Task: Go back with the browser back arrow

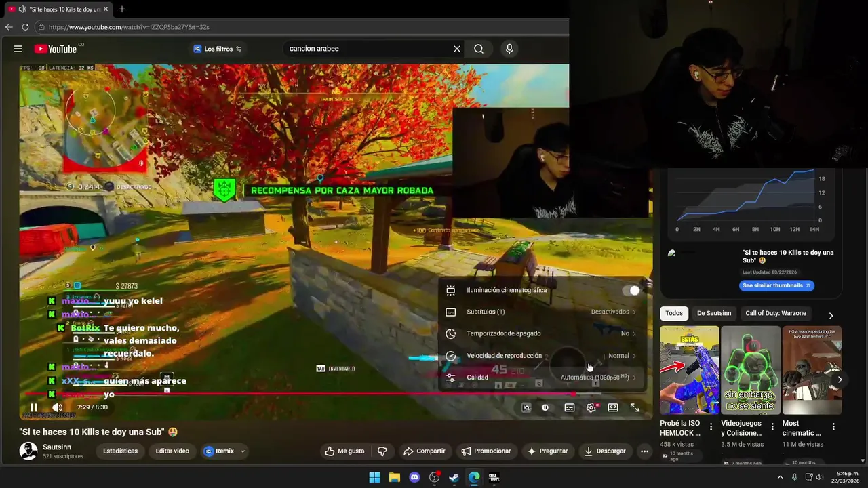Action: click(x=9, y=27)
